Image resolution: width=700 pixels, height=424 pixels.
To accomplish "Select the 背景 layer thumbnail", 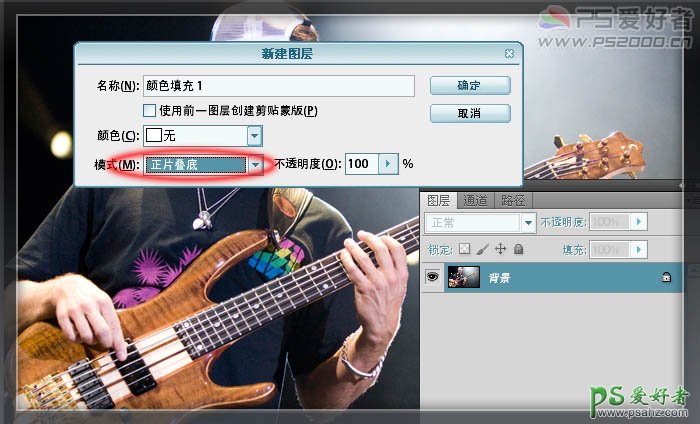I will [x=465, y=279].
